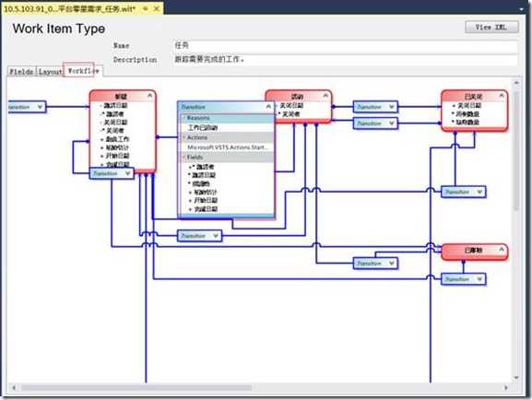The image size is (532, 400).
Task: Collapse the 活动 state box chevron
Action: pos(325,96)
